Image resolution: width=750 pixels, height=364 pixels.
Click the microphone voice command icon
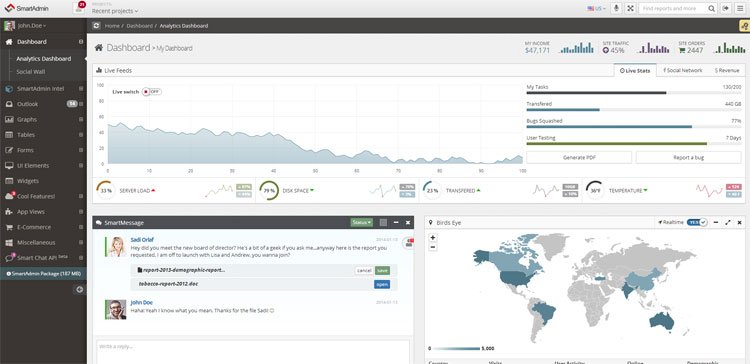pos(617,8)
